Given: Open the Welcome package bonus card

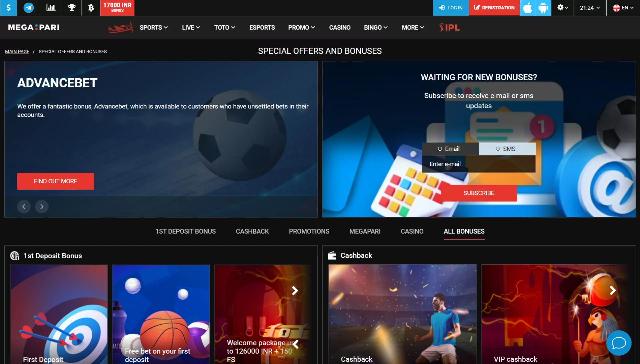Looking at the screenshot, I should [263, 314].
